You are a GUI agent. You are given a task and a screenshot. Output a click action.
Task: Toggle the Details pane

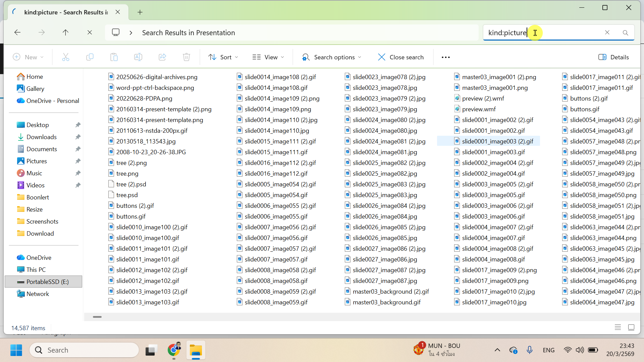614,57
